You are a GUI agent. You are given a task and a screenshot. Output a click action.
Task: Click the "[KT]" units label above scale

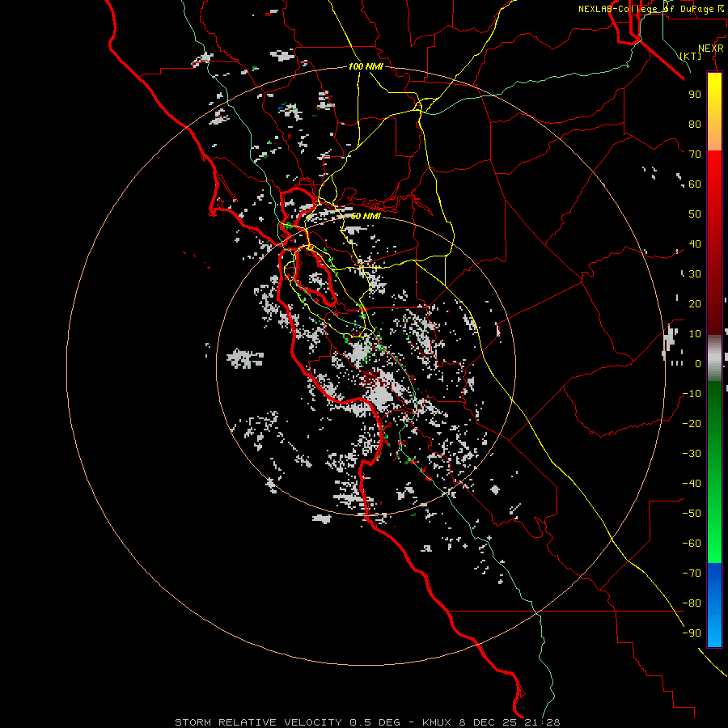[x=690, y=56]
